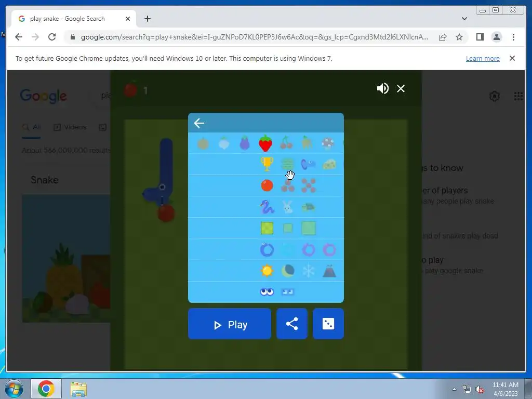Select the snowflake winter theme
The image size is (532, 399).
(x=309, y=271)
